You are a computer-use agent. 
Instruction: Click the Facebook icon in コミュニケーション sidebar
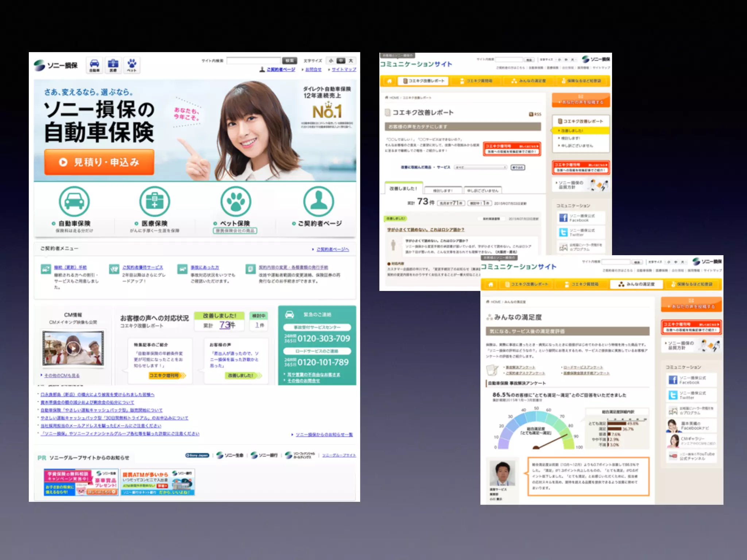click(564, 218)
